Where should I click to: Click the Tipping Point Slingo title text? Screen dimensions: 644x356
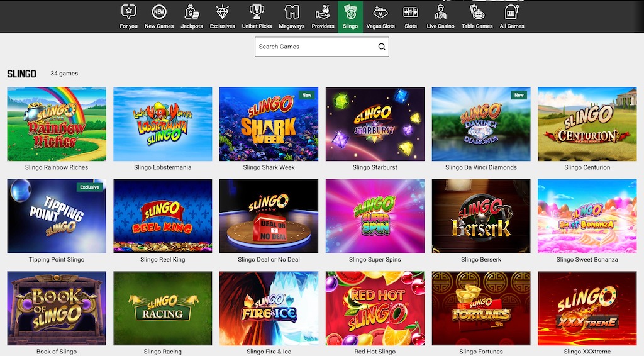click(x=57, y=260)
